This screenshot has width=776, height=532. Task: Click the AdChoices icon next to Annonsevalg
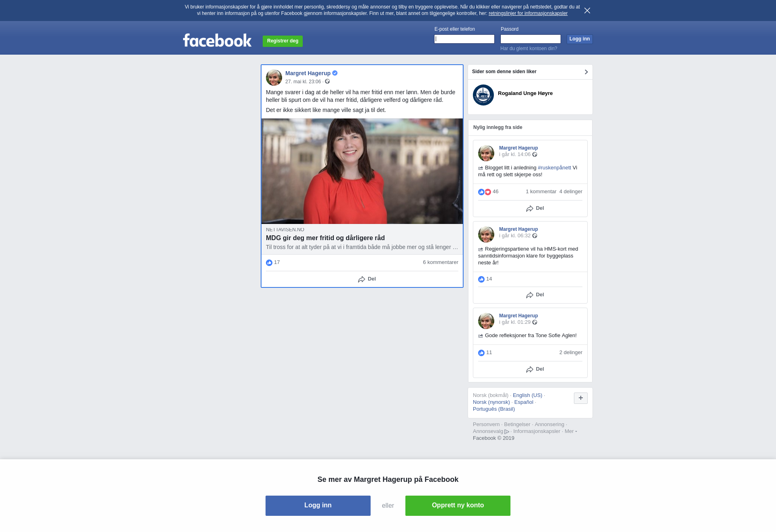tap(507, 432)
